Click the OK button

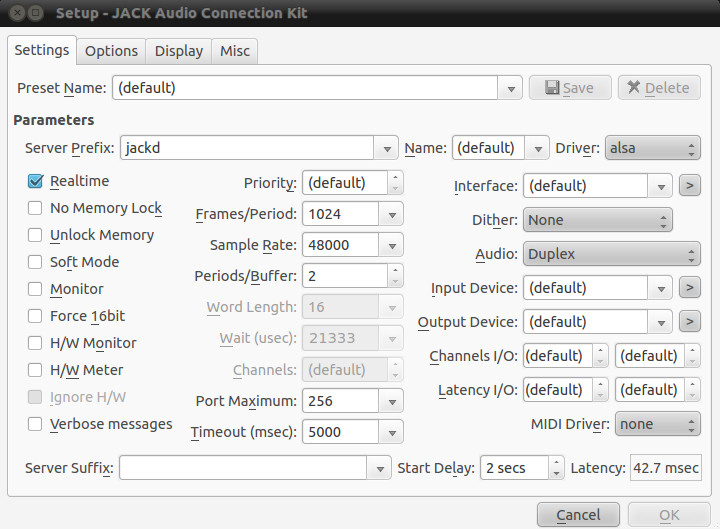click(669, 515)
